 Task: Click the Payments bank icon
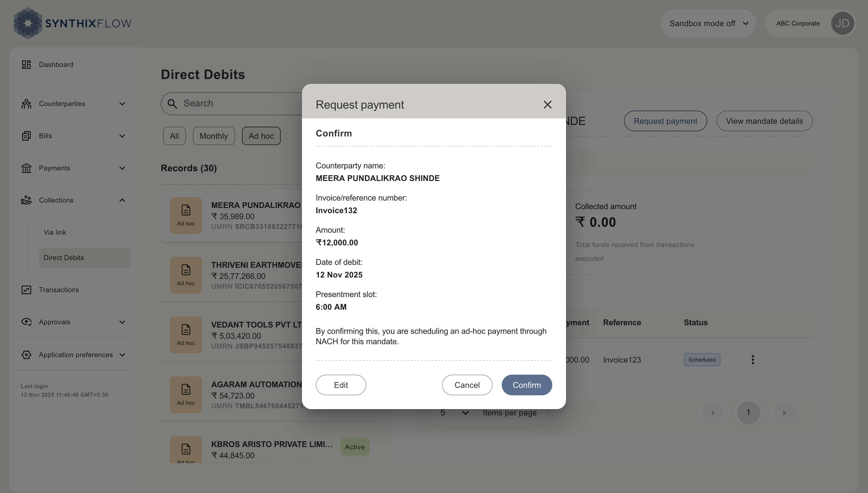click(26, 168)
